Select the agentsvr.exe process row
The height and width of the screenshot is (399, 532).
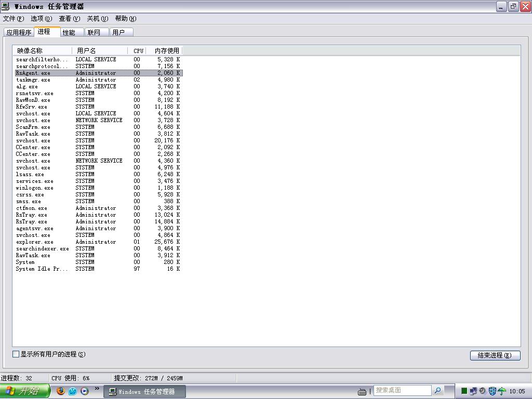pos(98,229)
